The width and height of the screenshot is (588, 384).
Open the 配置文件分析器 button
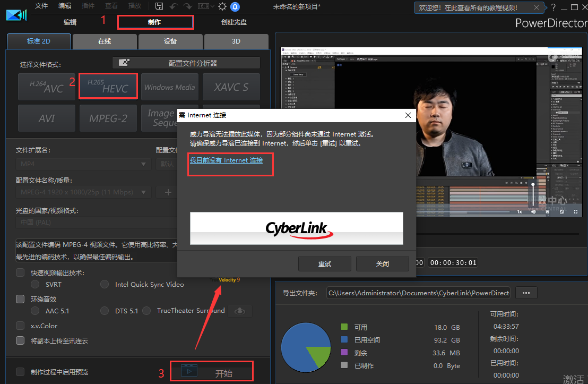(x=186, y=63)
